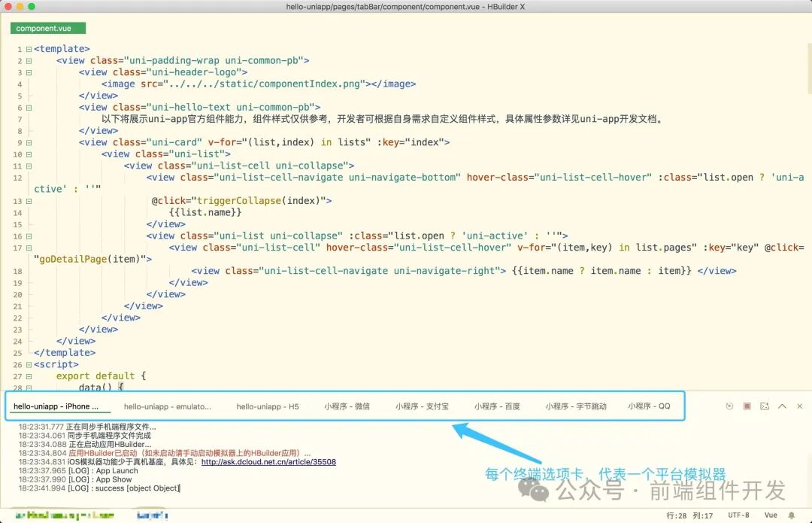Fold the uni-padding-wrap view at line 2
Image resolution: width=812 pixels, height=523 pixels.
coord(29,61)
